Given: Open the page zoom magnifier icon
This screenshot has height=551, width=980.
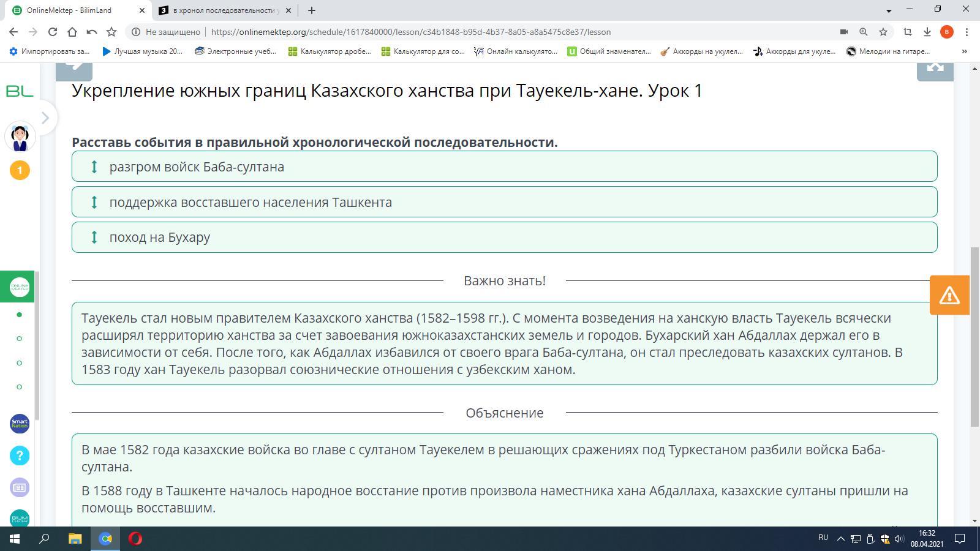Looking at the screenshot, I should 863,32.
